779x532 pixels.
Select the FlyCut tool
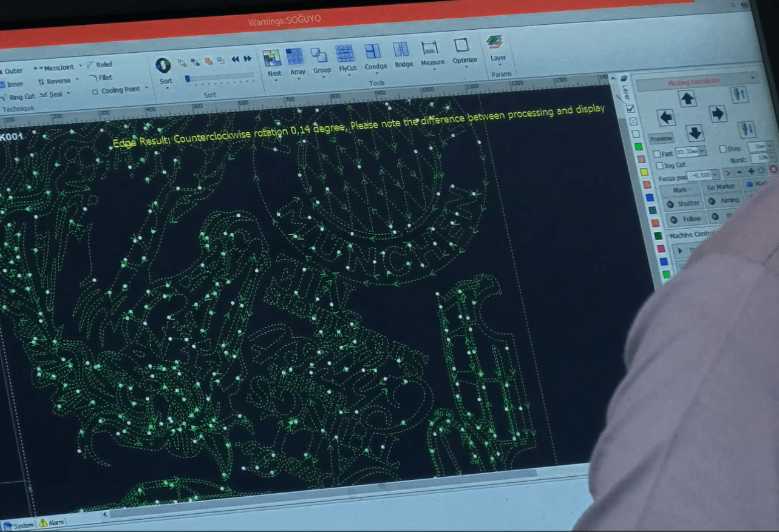(x=345, y=58)
